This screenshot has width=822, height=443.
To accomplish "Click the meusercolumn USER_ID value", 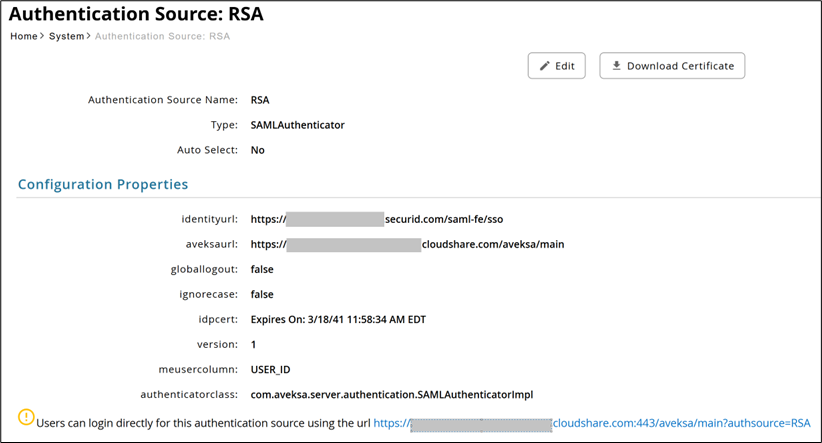I will tap(270, 370).
